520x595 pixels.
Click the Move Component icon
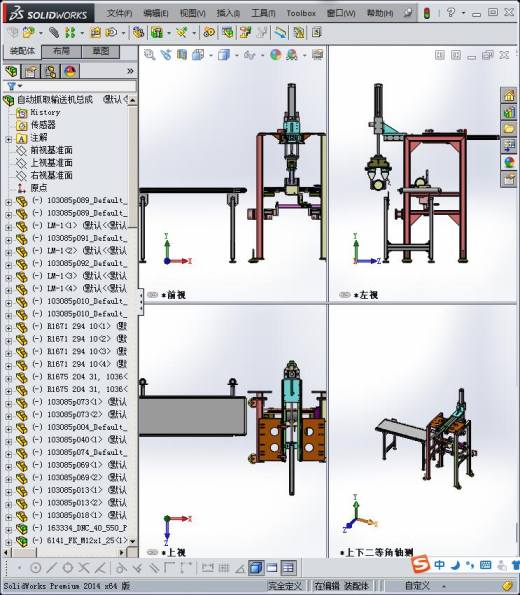pyautogui.click(x=111, y=33)
